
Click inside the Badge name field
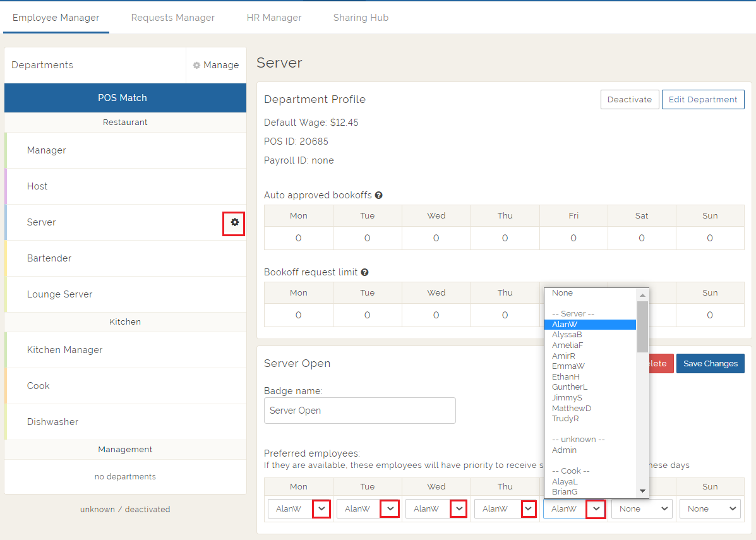[359, 411]
